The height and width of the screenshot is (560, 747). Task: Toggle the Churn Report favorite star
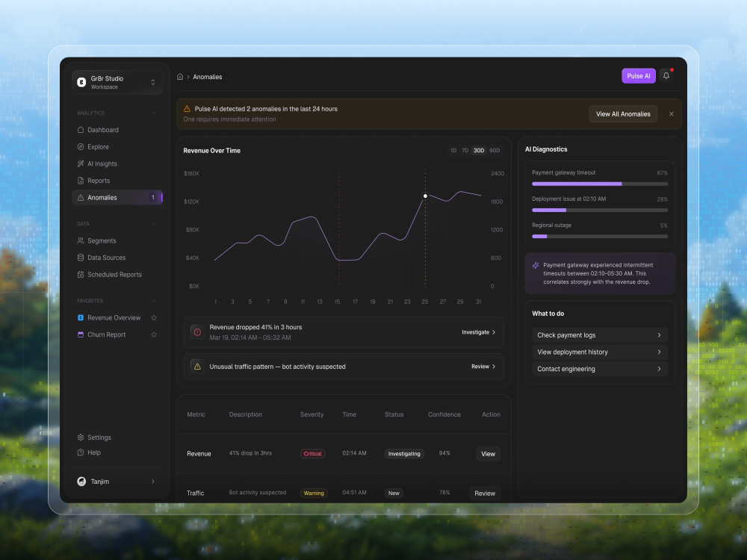click(x=154, y=335)
